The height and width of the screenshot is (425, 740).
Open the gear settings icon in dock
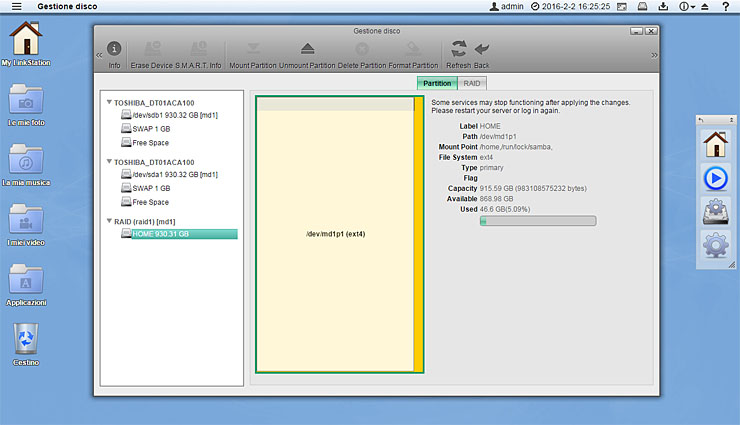(716, 243)
